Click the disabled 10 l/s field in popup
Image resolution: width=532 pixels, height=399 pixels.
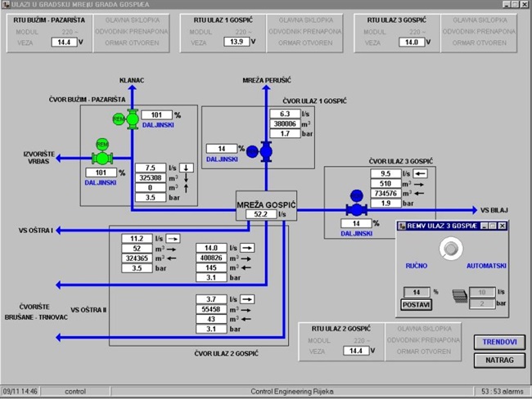coord(482,292)
